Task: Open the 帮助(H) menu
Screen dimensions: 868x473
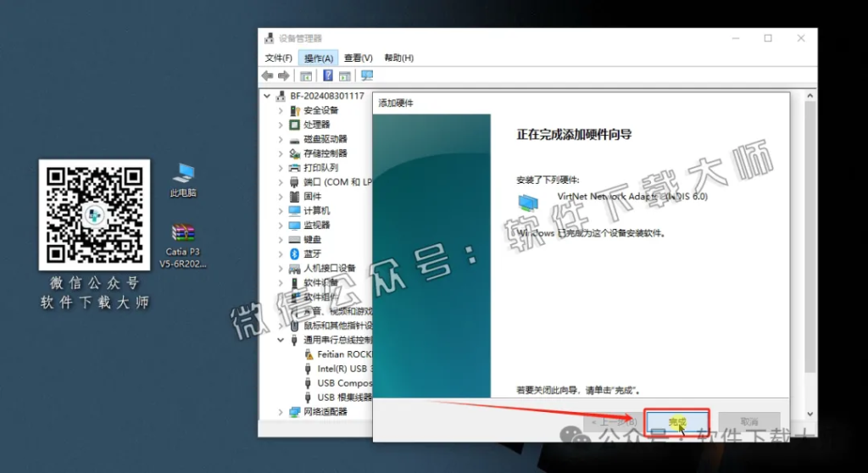Action: pyautogui.click(x=398, y=58)
